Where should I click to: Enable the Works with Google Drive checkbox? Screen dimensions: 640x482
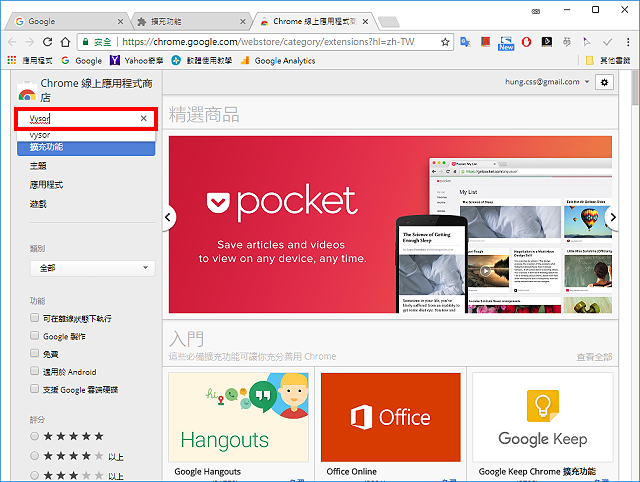35,389
